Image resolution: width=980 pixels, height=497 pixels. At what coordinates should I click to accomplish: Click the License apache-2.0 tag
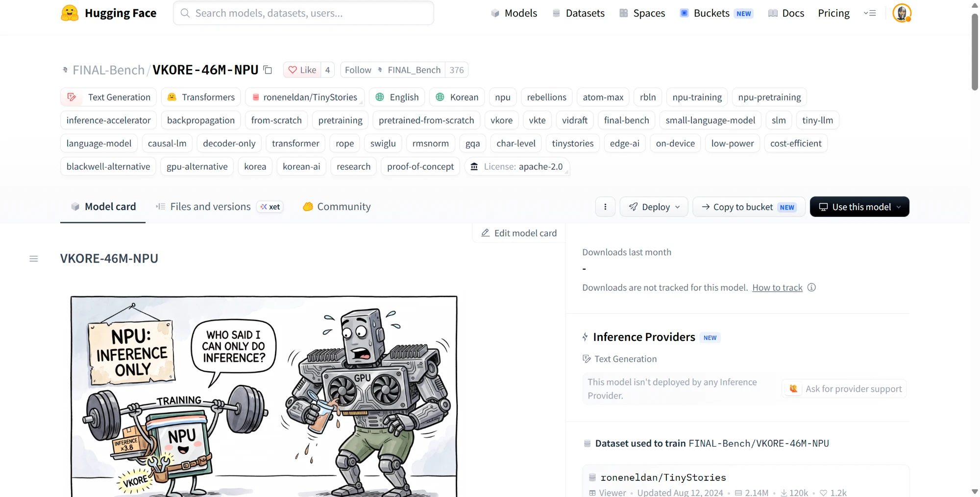tap(516, 166)
